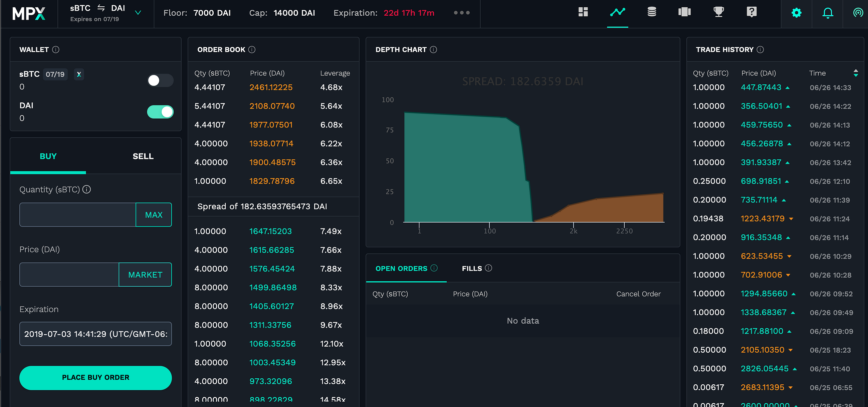Click trade history price 447.87443
The height and width of the screenshot is (407, 868).
click(x=761, y=87)
